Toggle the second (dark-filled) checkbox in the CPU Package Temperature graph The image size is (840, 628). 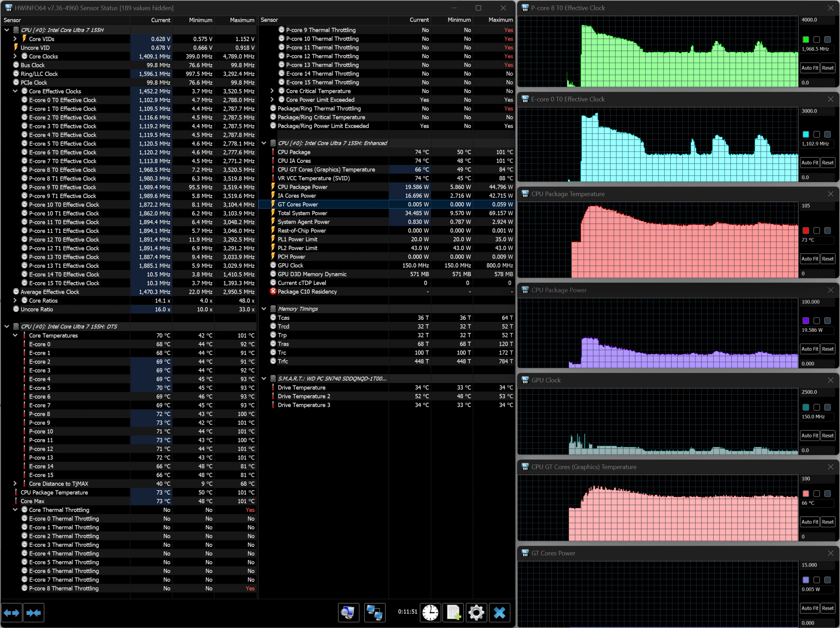click(x=827, y=231)
